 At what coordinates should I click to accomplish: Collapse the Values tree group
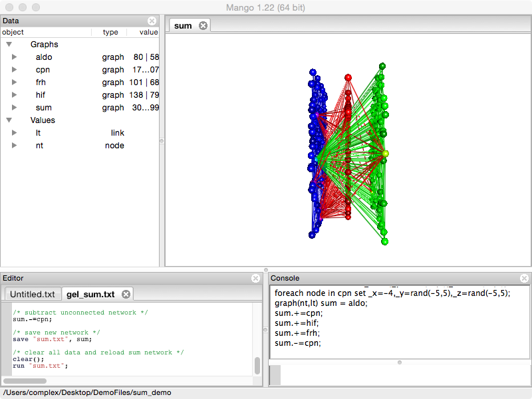(x=9, y=120)
